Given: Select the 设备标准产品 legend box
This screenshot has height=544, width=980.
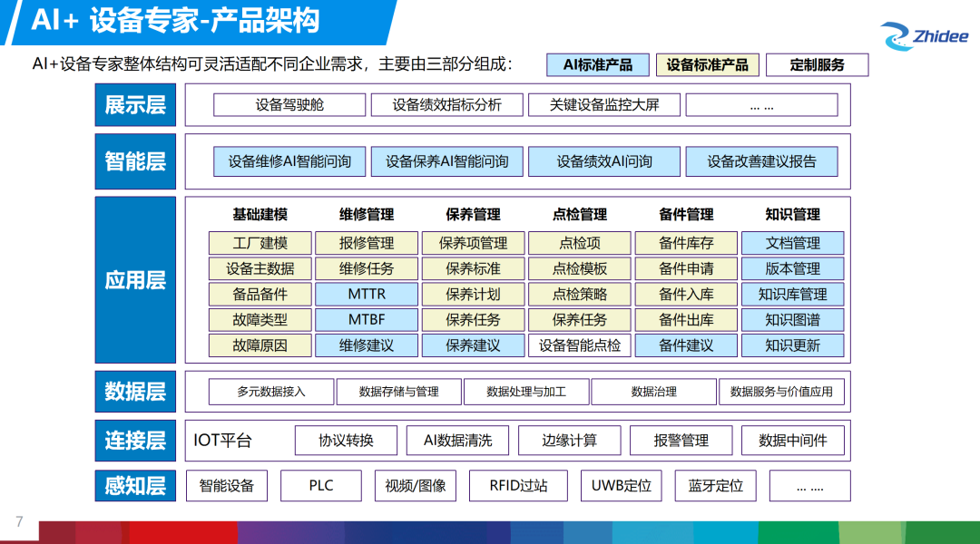Looking at the screenshot, I should tap(708, 65).
